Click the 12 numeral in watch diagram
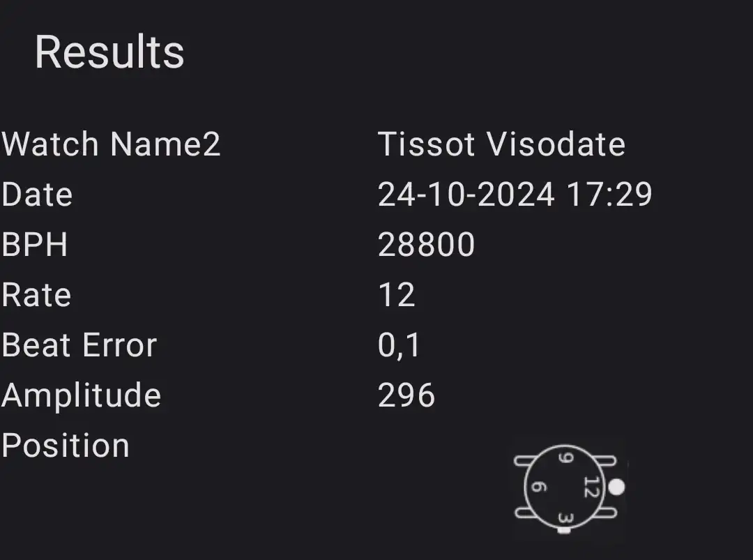The height and width of the screenshot is (560, 753). (x=591, y=487)
